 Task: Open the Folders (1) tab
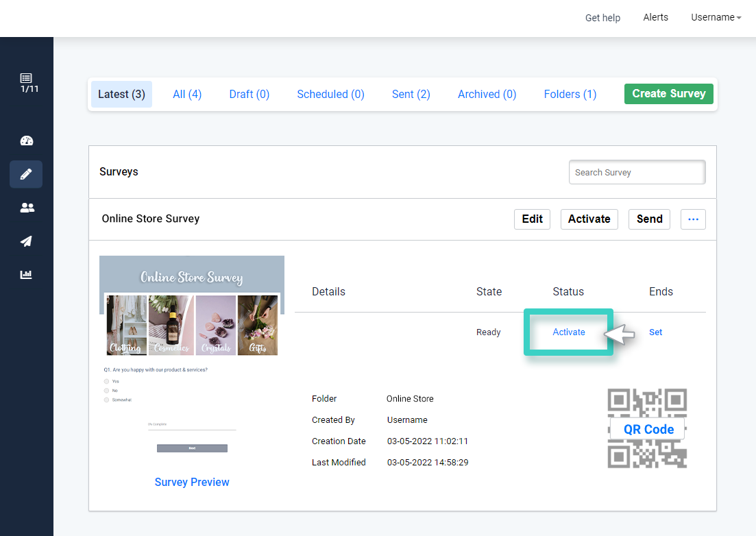tap(570, 94)
